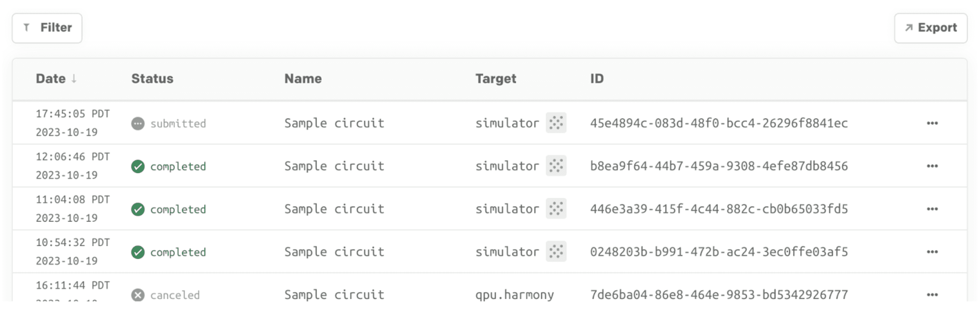Click simulator icon in the 17:45:05 row
The height and width of the screenshot is (310, 980).
pos(556,123)
